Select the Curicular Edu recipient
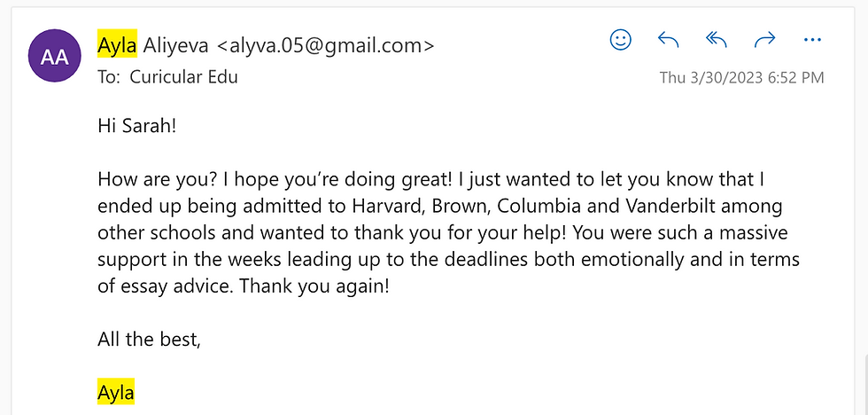The image size is (868, 415). pyautogui.click(x=183, y=76)
